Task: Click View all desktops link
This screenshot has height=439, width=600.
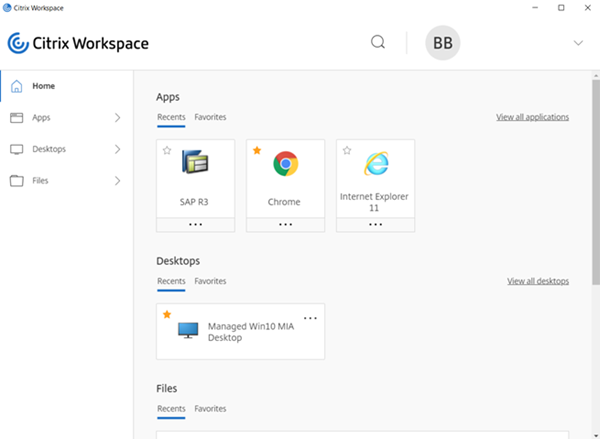Action: pos(538,281)
